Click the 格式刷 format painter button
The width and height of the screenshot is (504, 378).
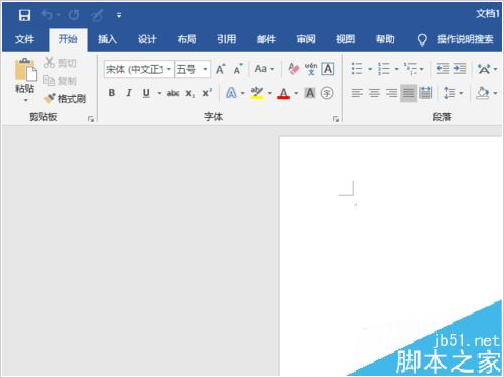click(x=65, y=99)
